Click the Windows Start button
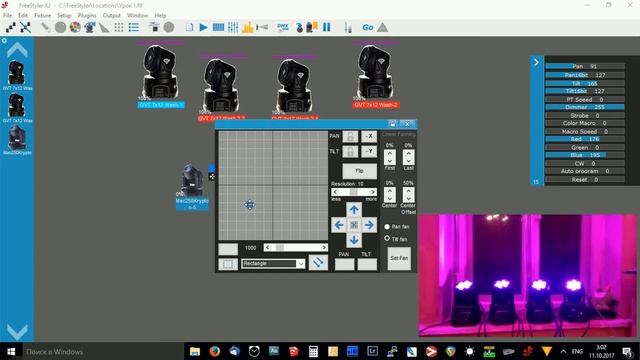Viewport: 640px width, 360px height. (x=11, y=351)
